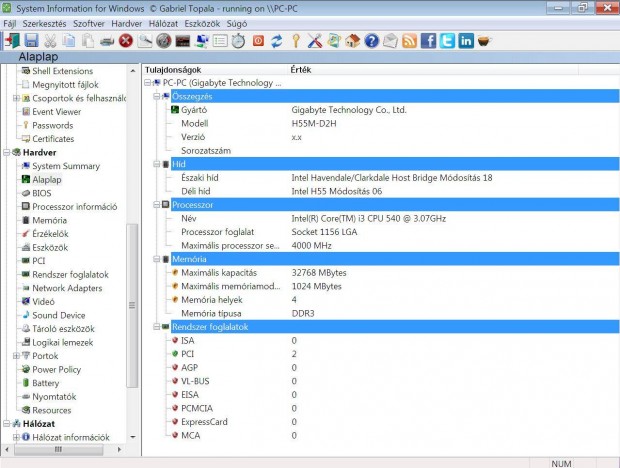The width and height of the screenshot is (620, 468).
Task: Click the Tulajdonságok column header
Action: pos(174,70)
